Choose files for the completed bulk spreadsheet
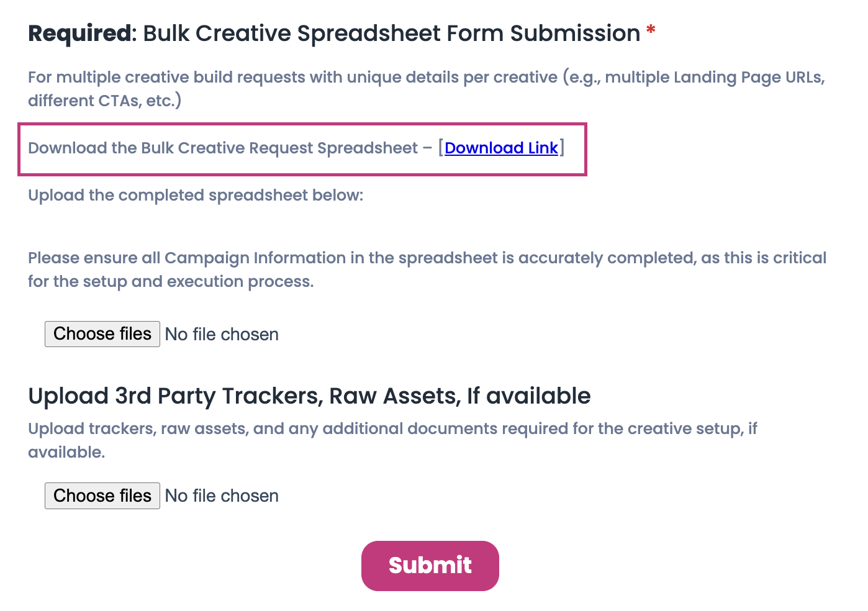The image size is (868, 611). (x=102, y=334)
